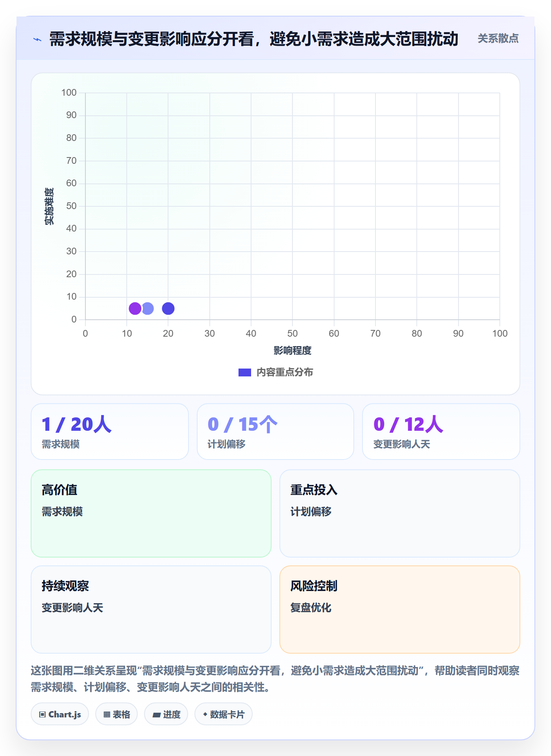Click the 计划偏移 subtitle in 重点投入 card
Screen dimensions: 551x756
311,511
